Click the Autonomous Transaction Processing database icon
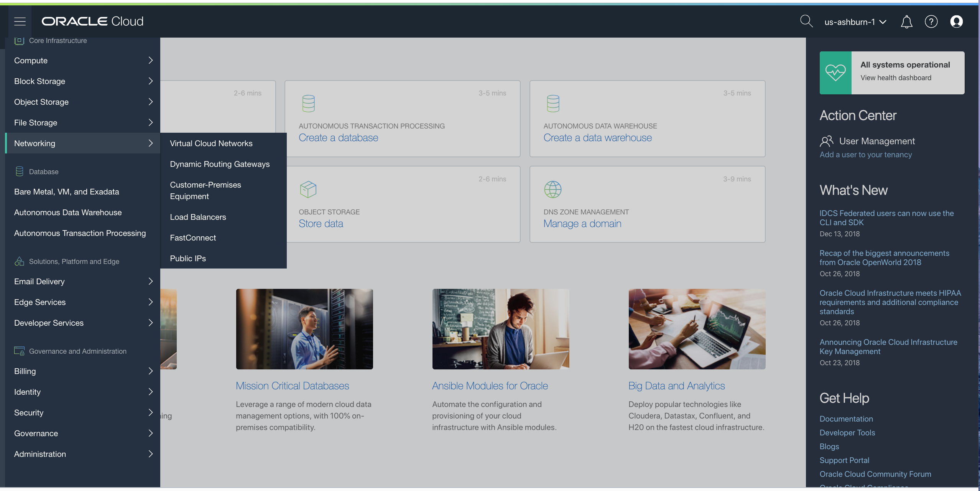 pos(308,103)
